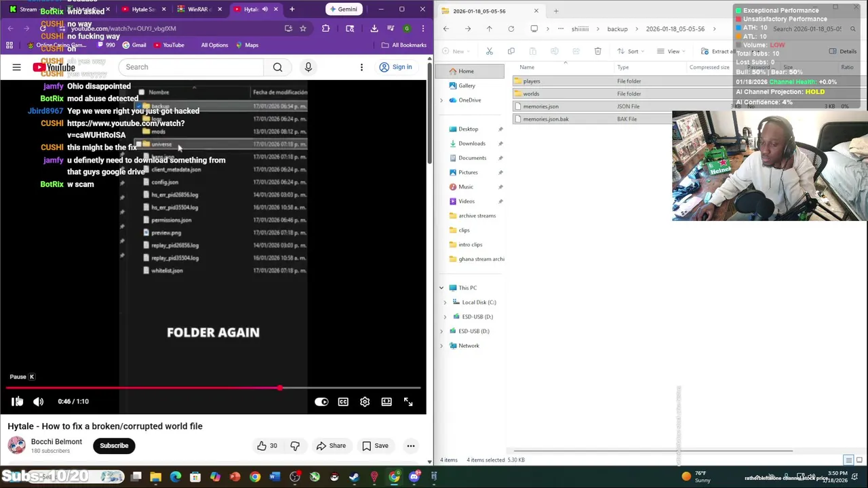Open YouTube video settings gear
The width and height of the screenshot is (868, 488).
tap(365, 402)
